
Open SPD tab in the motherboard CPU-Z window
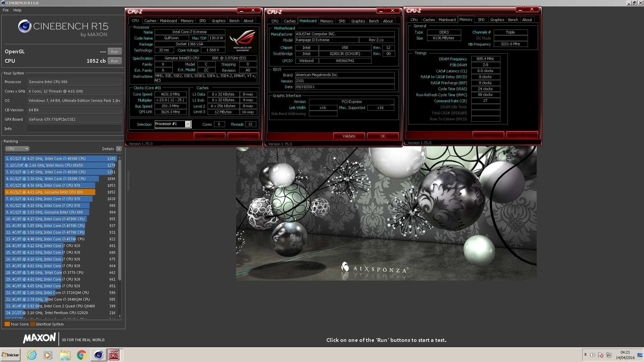point(342,21)
